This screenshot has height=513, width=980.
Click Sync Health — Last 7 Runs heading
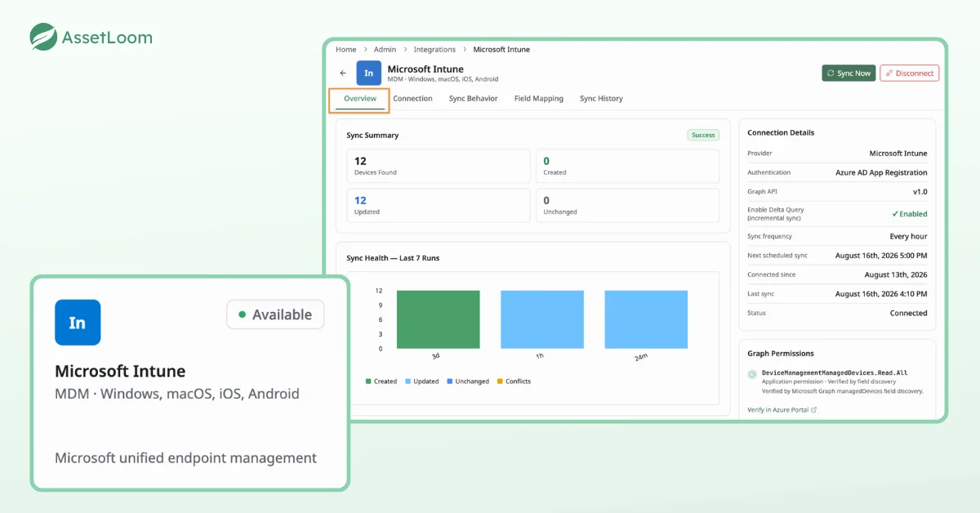(x=393, y=258)
